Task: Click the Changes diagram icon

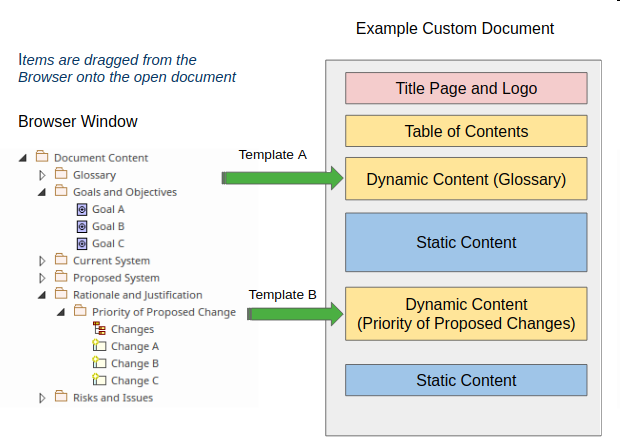Action: pyautogui.click(x=99, y=329)
